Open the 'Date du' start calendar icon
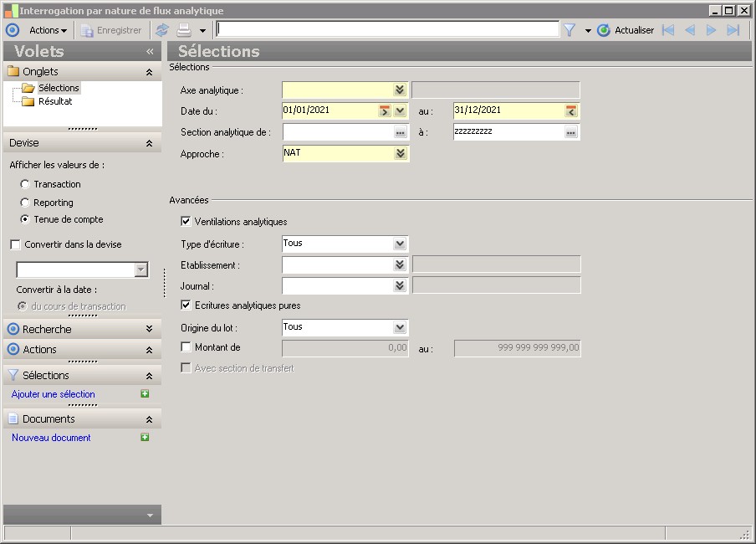Image resolution: width=756 pixels, height=544 pixels. pyautogui.click(x=385, y=110)
